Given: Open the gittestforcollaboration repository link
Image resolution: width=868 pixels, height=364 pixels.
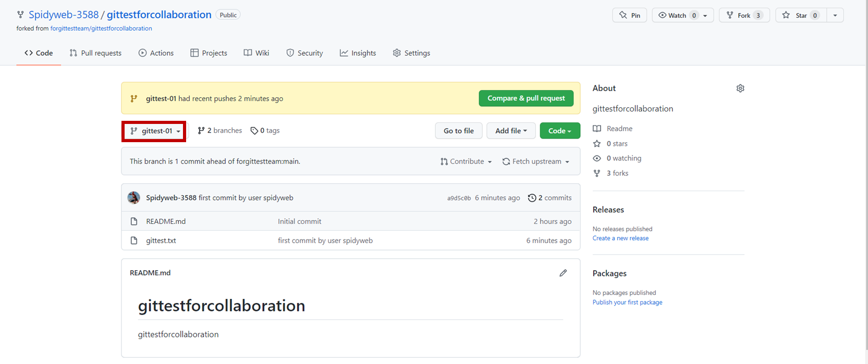Looking at the screenshot, I should pyautogui.click(x=159, y=15).
